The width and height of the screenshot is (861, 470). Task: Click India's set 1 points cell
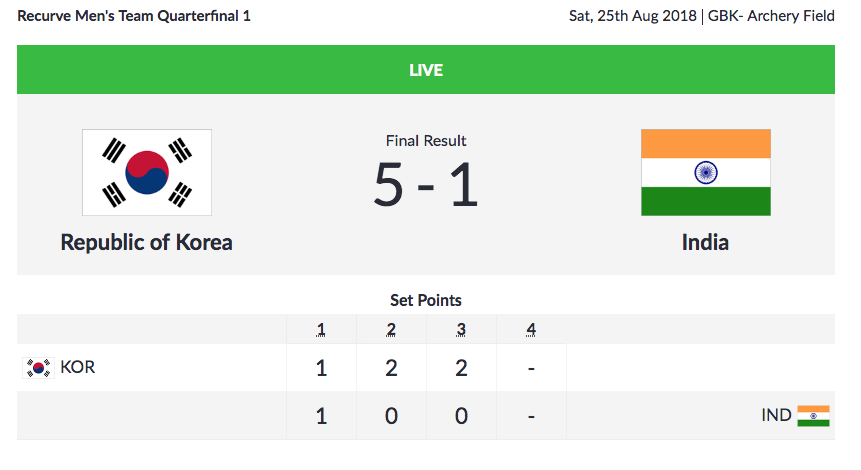click(321, 415)
